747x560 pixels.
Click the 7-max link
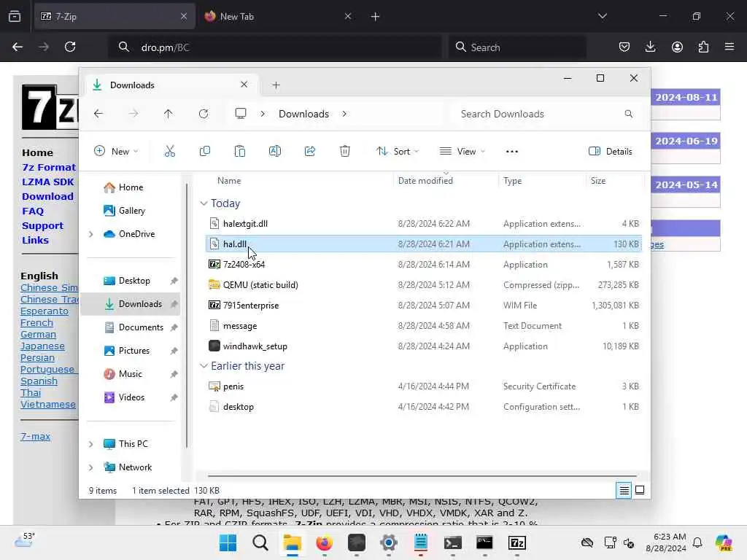(x=35, y=436)
